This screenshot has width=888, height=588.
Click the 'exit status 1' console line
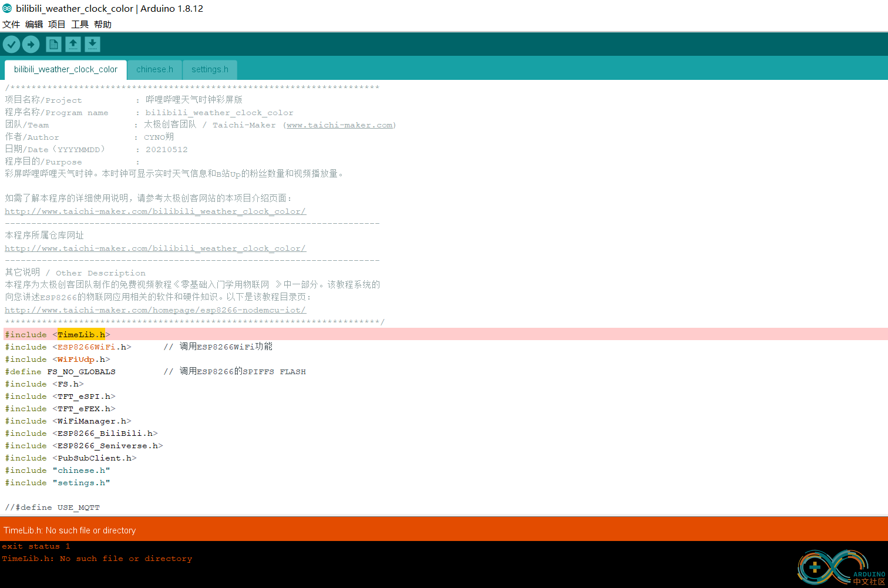36,546
